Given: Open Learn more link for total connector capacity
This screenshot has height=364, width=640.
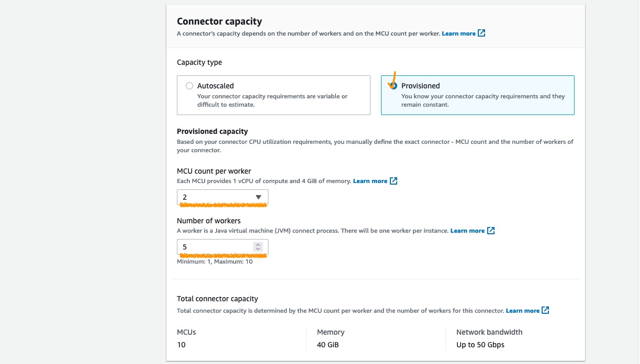Looking at the screenshot, I should click(522, 311).
